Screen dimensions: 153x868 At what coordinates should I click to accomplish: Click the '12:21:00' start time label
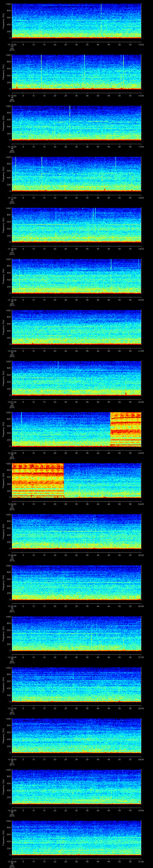[x=12, y=402]
